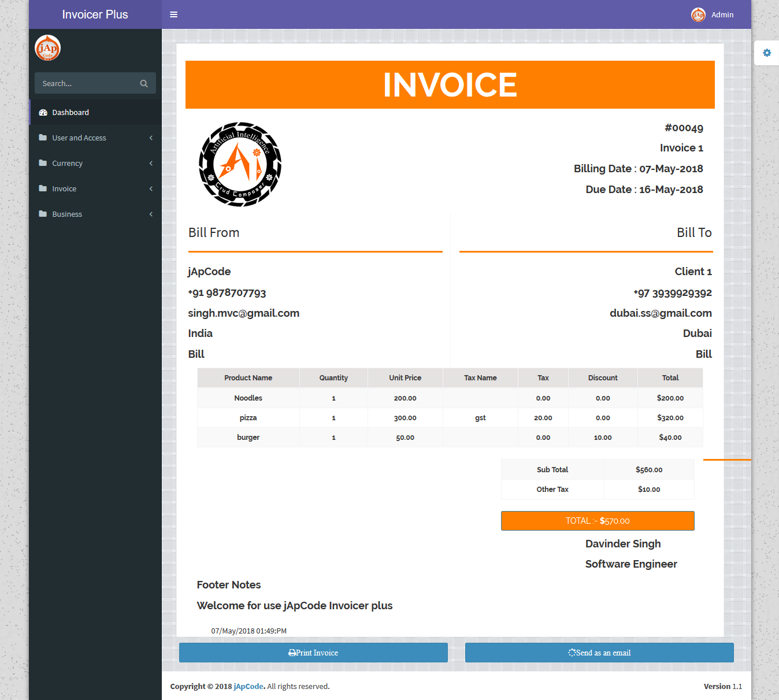Expand the User and Access menu
The width and height of the screenshot is (779, 700).
coord(150,138)
